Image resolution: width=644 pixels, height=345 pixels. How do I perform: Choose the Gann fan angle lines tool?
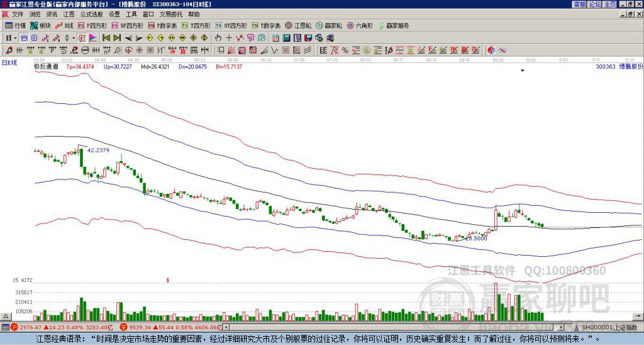231,50
